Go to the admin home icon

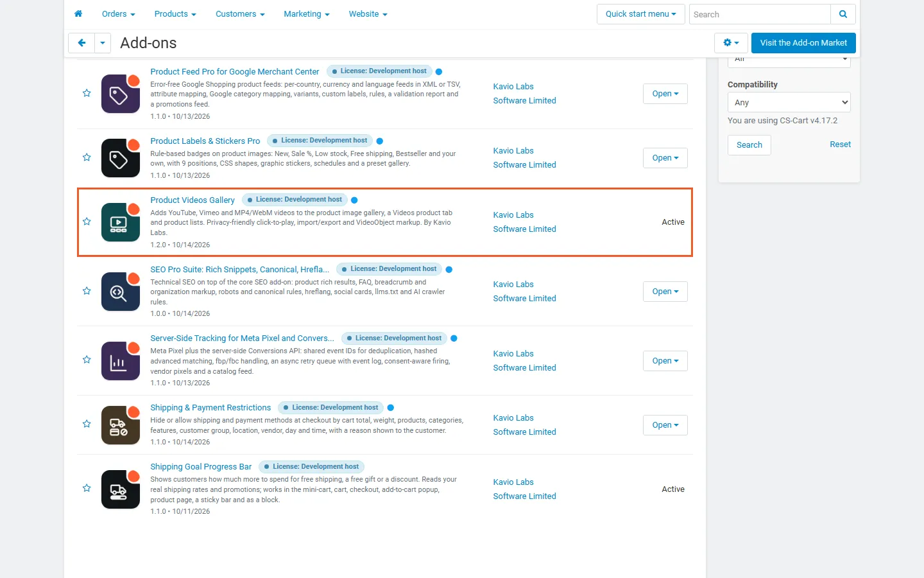coord(78,13)
